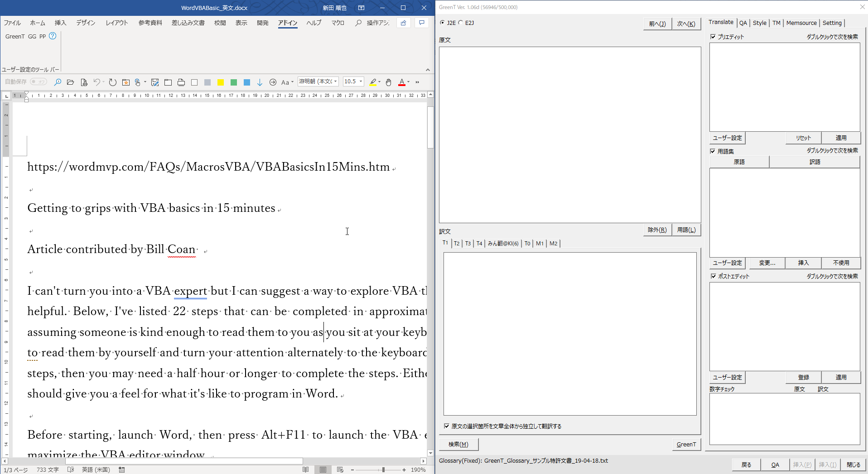Switch to read mode view icon
The image size is (868, 474).
[x=306, y=469]
